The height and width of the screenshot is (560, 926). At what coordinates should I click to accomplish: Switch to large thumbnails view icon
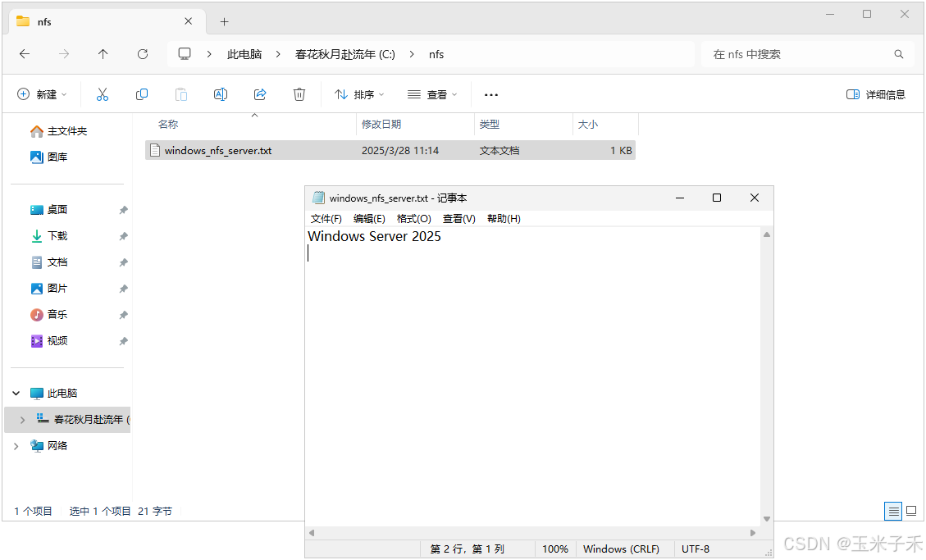click(x=911, y=511)
